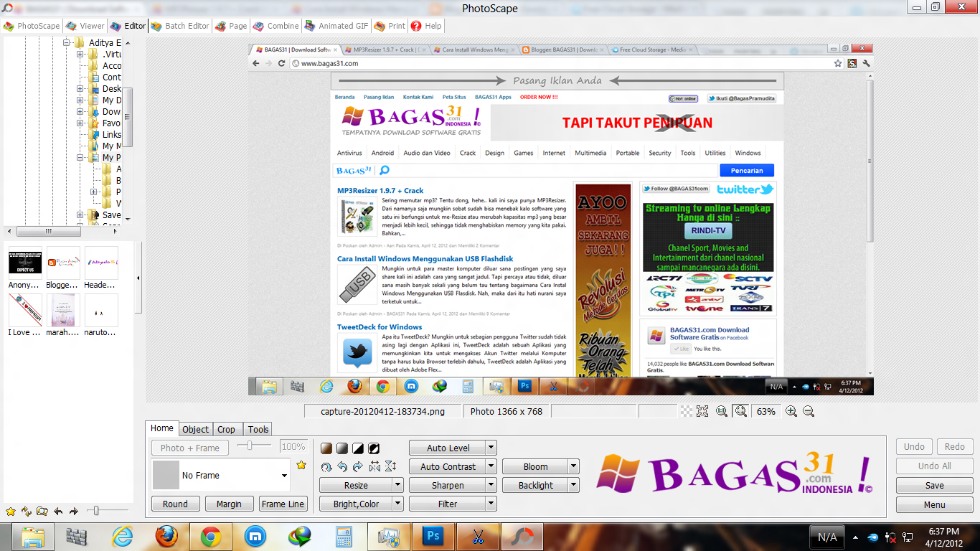Click the Auto Contrast button
The image size is (980, 551).
tap(448, 466)
